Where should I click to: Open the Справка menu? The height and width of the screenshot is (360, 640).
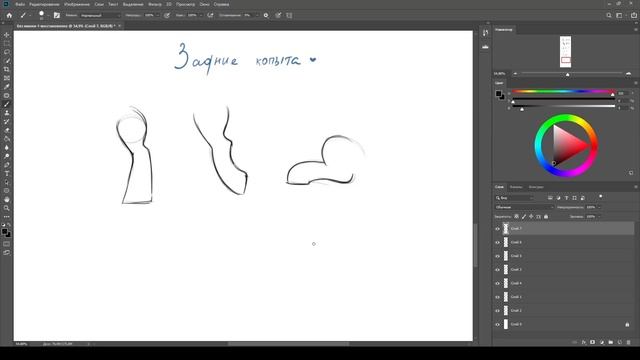tap(221, 4)
